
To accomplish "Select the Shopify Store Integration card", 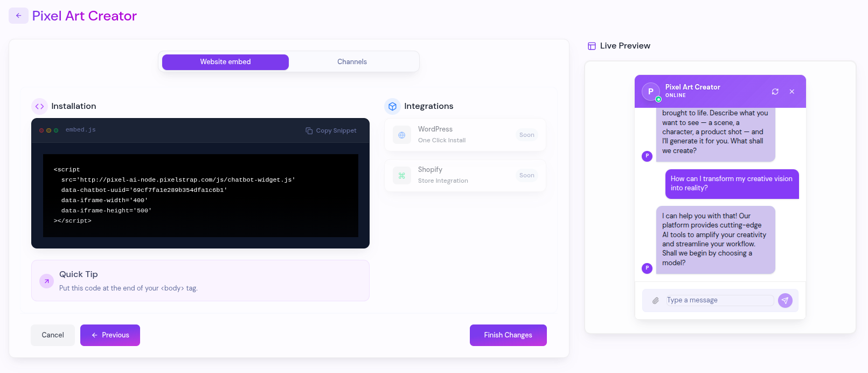I will pyautogui.click(x=465, y=175).
